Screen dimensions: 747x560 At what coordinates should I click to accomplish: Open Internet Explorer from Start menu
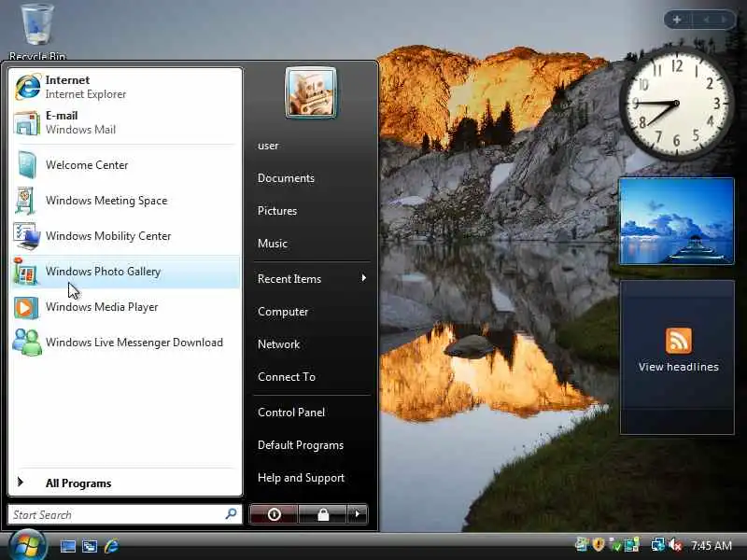[x=125, y=87]
